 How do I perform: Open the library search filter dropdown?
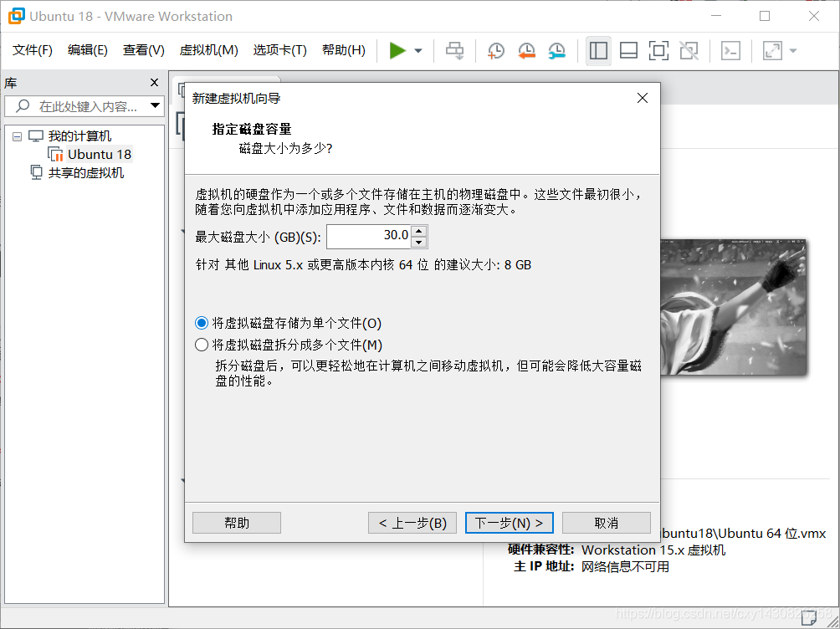click(x=156, y=105)
